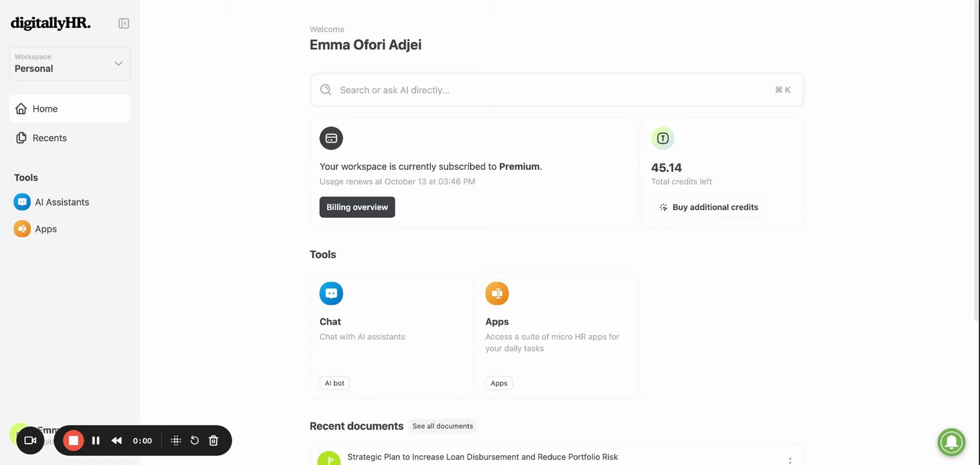The width and height of the screenshot is (980, 465).
Task: Open the three-dot menu for Strategic Plan document
Action: pos(789,460)
